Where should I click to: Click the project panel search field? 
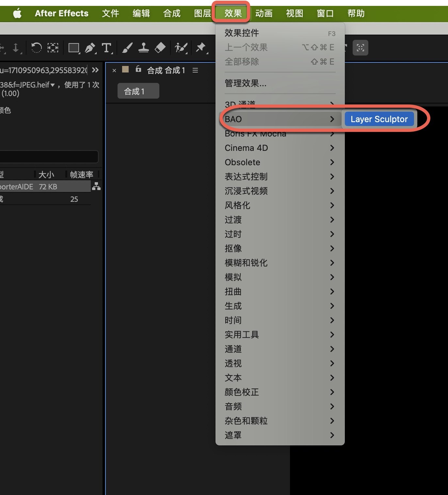click(48, 157)
